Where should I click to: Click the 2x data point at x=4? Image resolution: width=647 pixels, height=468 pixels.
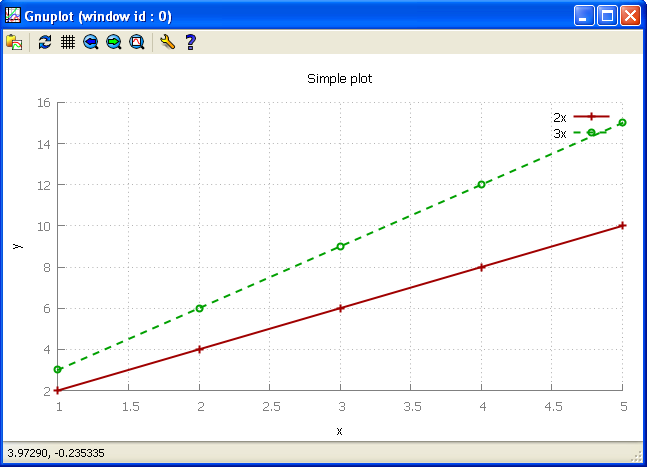click(x=482, y=267)
